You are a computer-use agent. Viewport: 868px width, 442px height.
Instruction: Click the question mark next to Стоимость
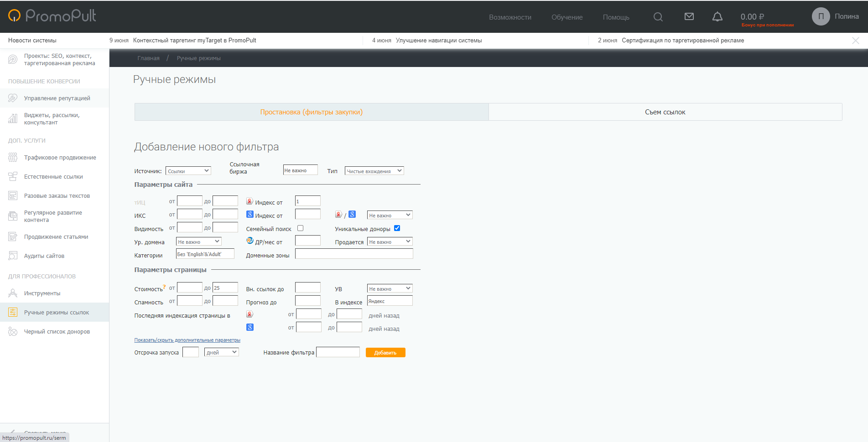click(x=164, y=287)
